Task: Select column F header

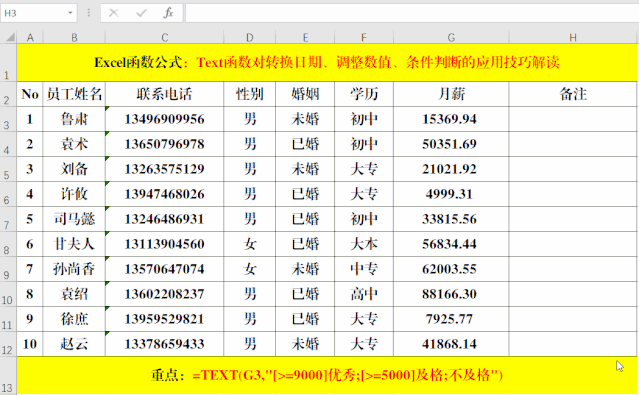Action: click(364, 38)
